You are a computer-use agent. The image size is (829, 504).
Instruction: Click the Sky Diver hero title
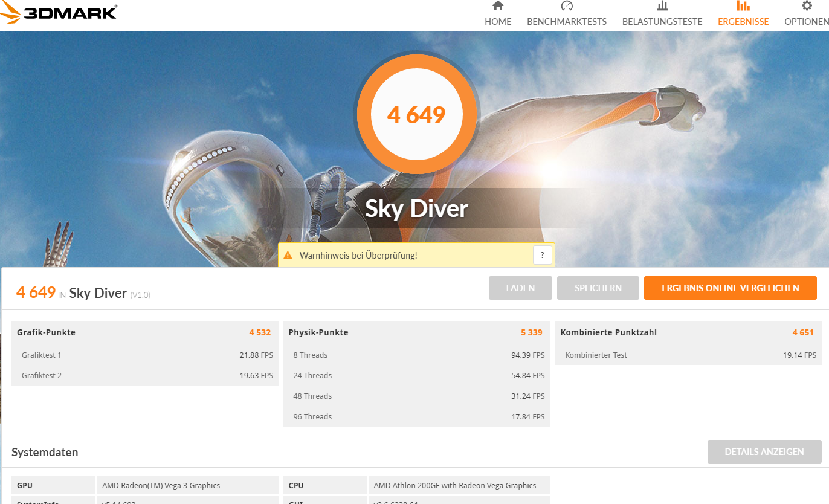[416, 208]
